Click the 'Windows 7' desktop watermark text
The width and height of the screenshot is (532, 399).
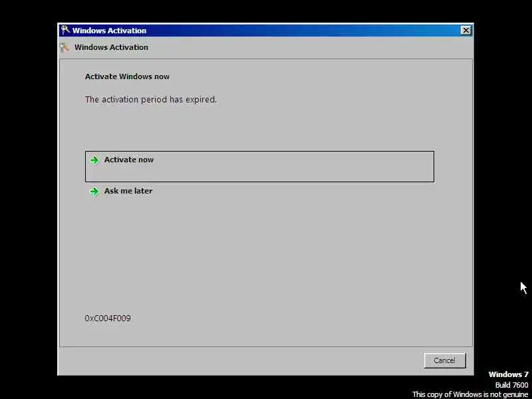click(x=508, y=374)
